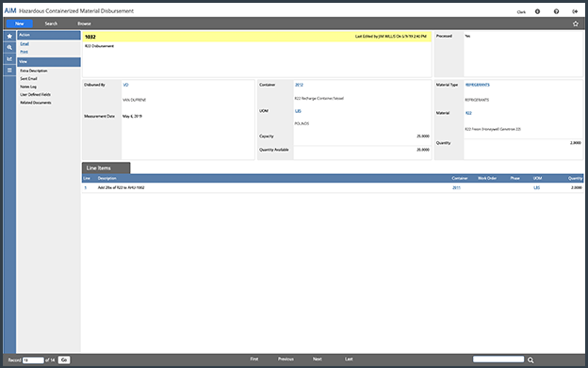This screenshot has width=588, height=368.
Task: Click the POUNDS unit description
Action: click(302, 123)
